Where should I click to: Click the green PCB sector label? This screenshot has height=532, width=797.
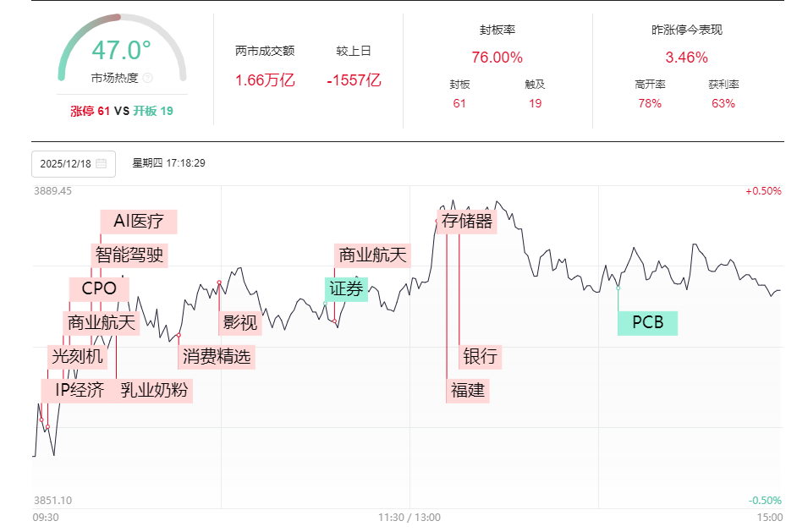pos(647,322)
